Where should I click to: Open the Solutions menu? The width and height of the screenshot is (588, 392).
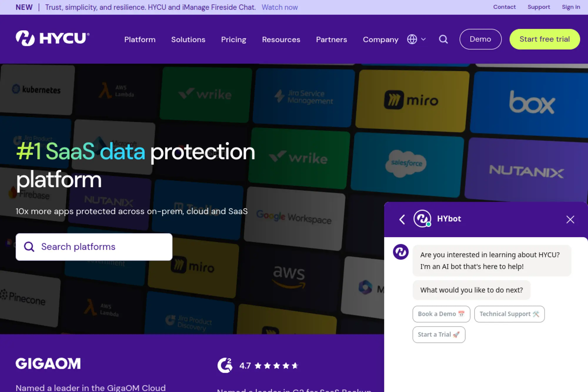tap(188, 39)
